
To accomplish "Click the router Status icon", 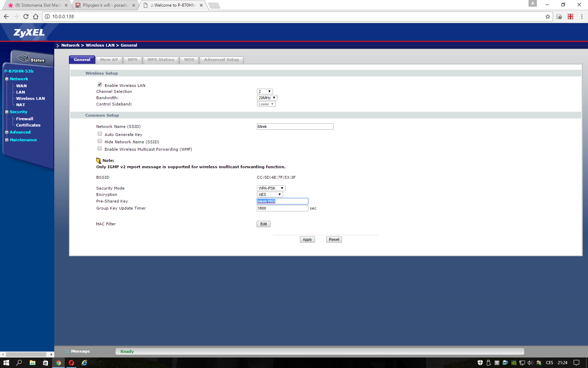I will tap(31, 58).
